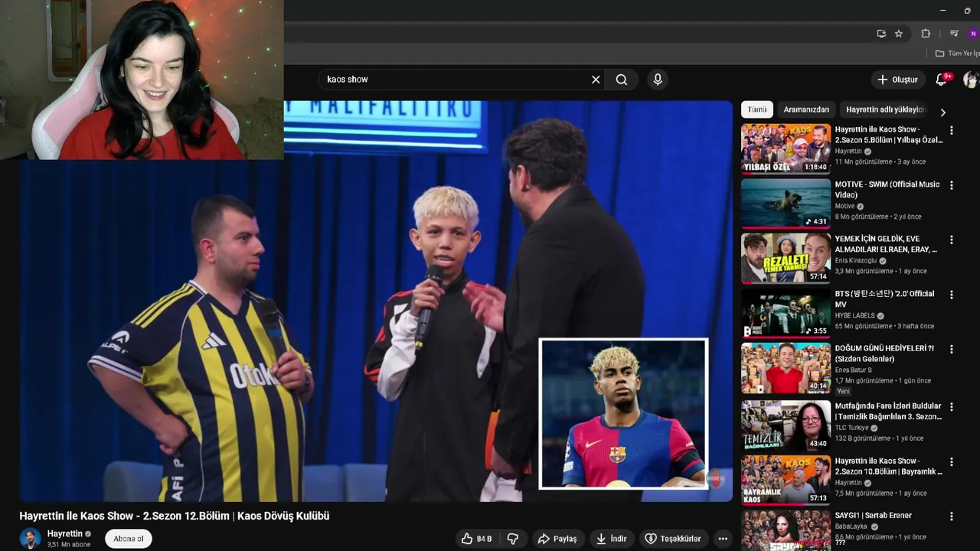
Task: Click TLC Türkiye channel name
Action: coord(851,428)
